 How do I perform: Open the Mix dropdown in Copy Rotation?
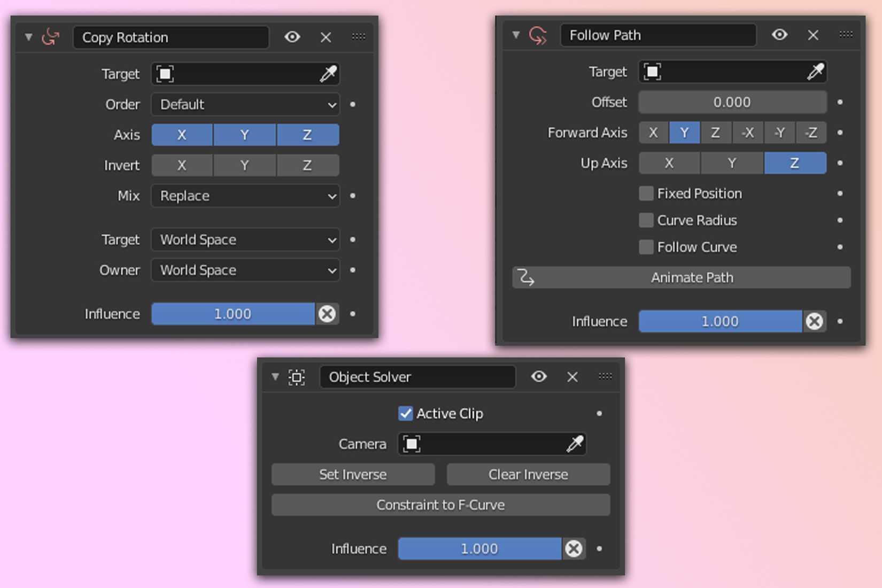click(x=245, y=196)
